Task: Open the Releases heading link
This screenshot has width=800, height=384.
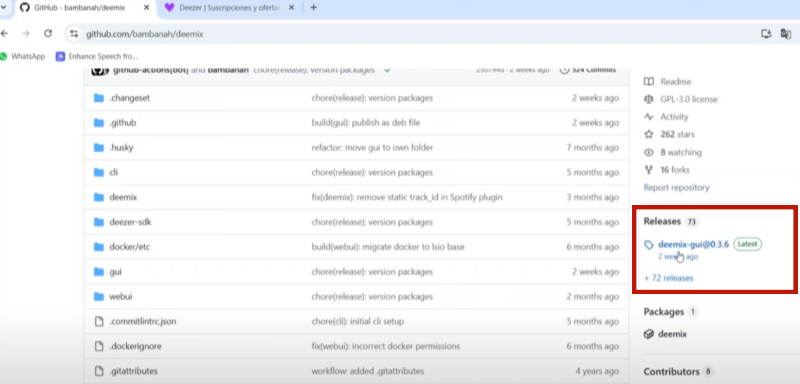Action: point(662,221)
